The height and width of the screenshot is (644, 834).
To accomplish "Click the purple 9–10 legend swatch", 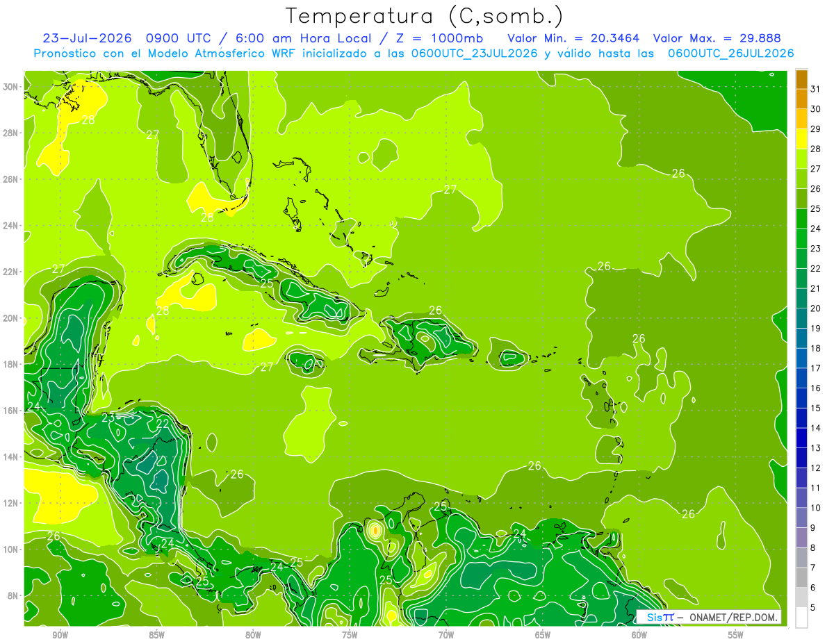I will point(801,518).
